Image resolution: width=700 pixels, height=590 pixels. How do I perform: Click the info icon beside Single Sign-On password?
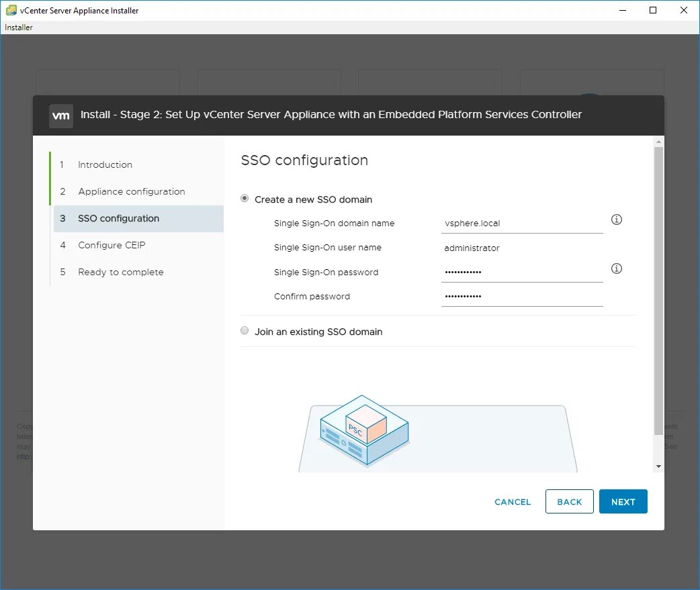click(616, 268)
